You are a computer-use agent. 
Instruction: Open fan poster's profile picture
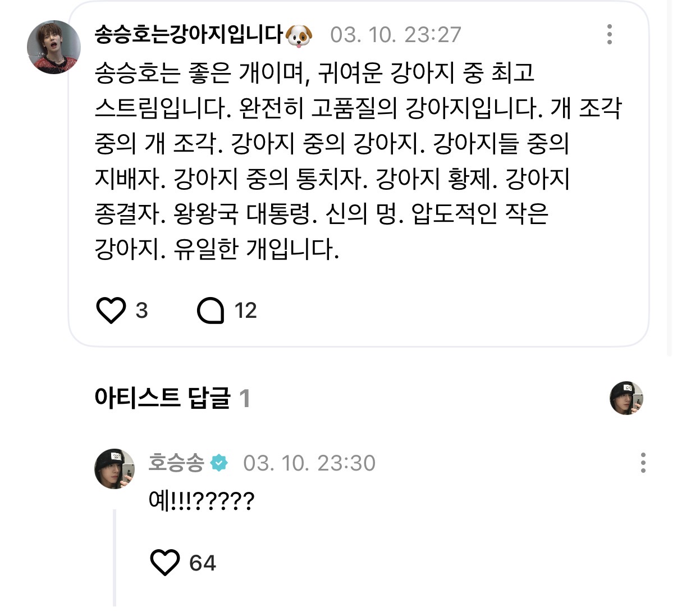54,47
